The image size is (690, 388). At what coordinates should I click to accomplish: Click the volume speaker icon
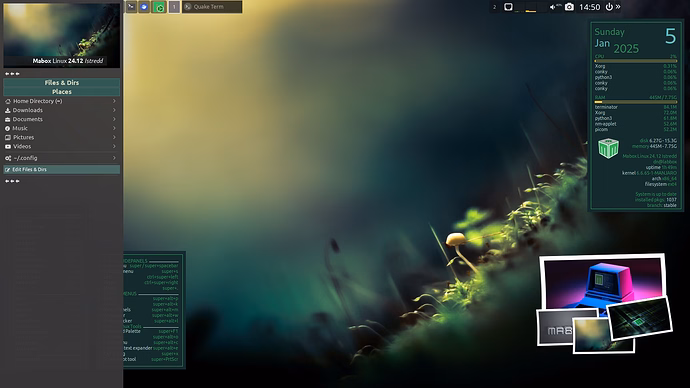553,7
